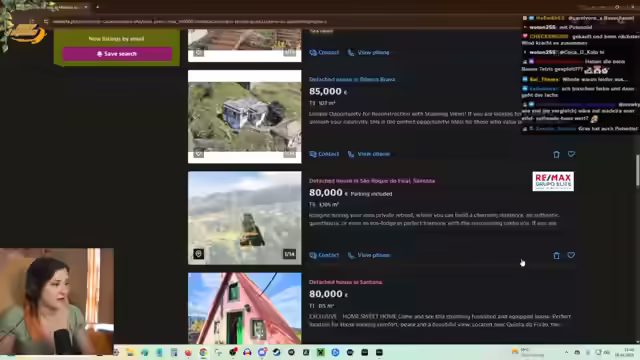Click View phone on São Roque do Faial listing
Image resolution: width=640 pixels, height=360 pixels.
tap(369, 255)
